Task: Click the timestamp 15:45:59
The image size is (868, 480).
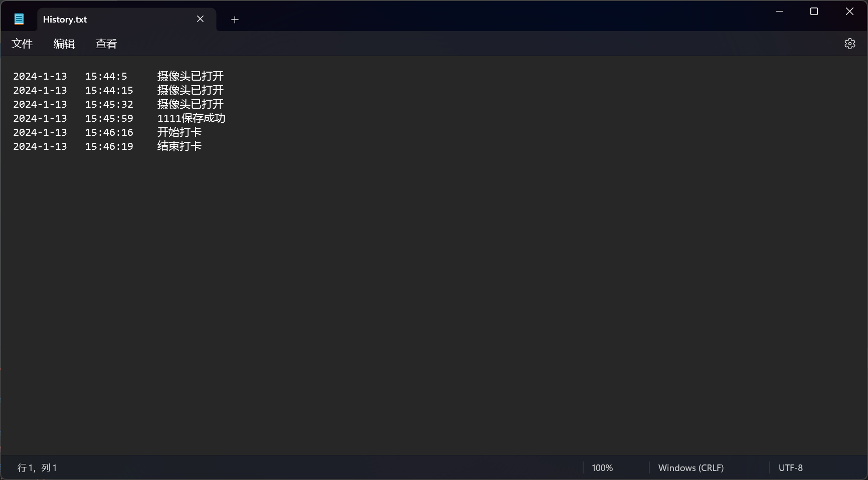Action: (109, 118)
